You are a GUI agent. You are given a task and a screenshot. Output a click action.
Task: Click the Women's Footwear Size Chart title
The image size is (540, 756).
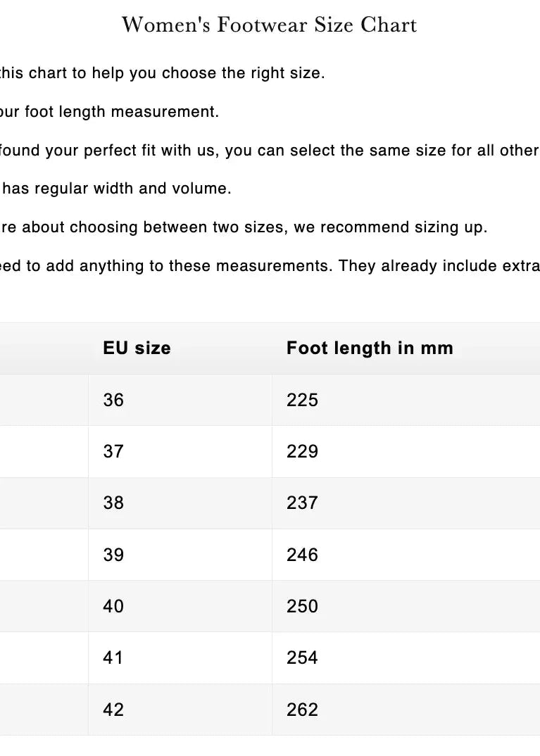270,25
